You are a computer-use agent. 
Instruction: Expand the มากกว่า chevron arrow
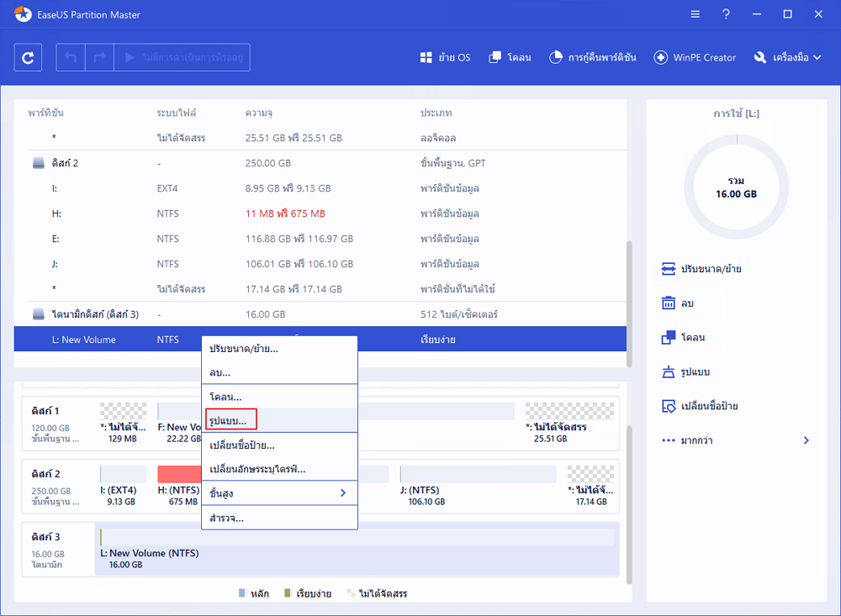click(x=807, y=440)
